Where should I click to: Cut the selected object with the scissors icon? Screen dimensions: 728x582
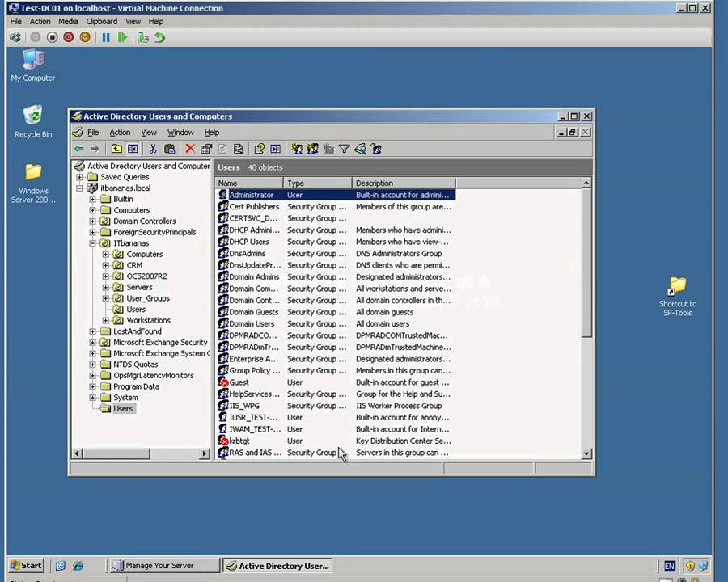153,149
